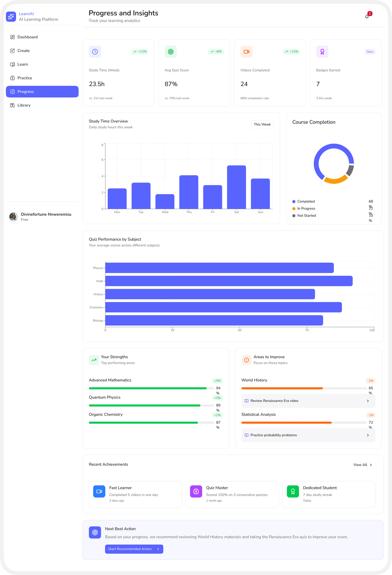392x575 pixels.
Task: Click the Next Best Action target icon
Action: [95, 532]
